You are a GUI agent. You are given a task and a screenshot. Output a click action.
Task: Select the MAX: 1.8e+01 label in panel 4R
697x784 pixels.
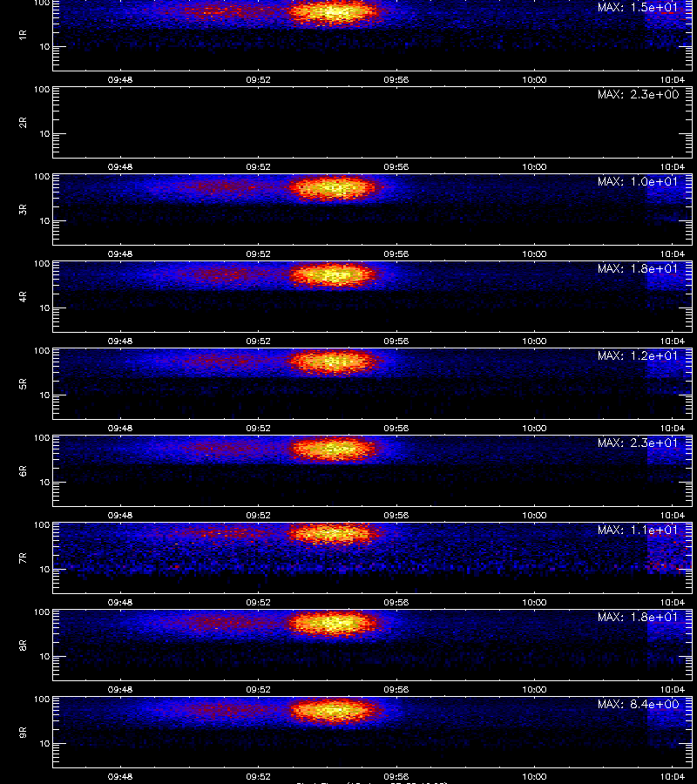pyautogui.click(x=638, y=268)
